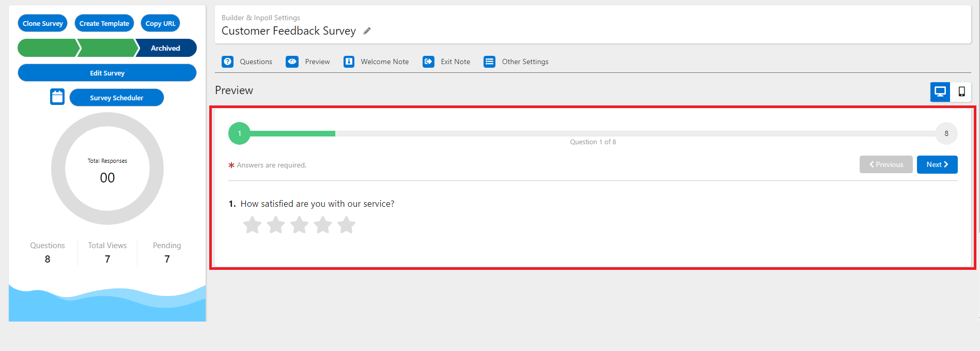Open the Questions tab
This screenshot has width=980, height=351.
coord(247,62)
